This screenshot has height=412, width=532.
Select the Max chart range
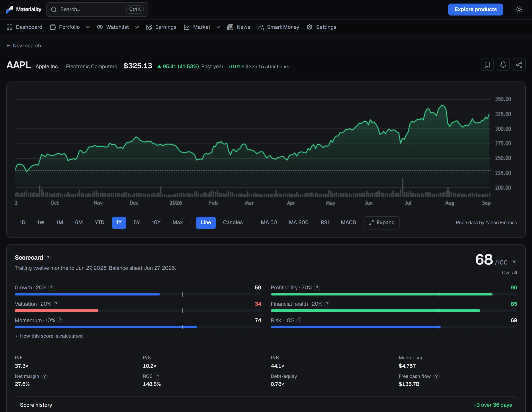click(x=178, y=223)
